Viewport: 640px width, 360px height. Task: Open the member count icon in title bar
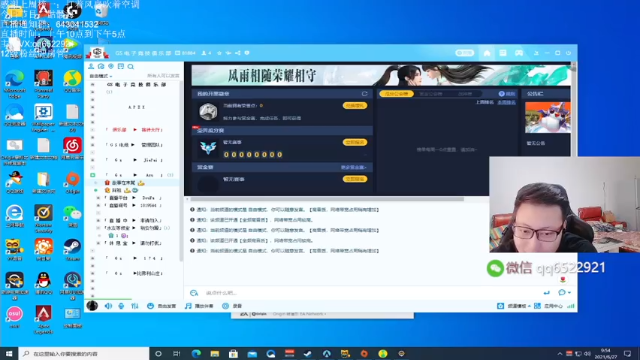click(207, 53)
